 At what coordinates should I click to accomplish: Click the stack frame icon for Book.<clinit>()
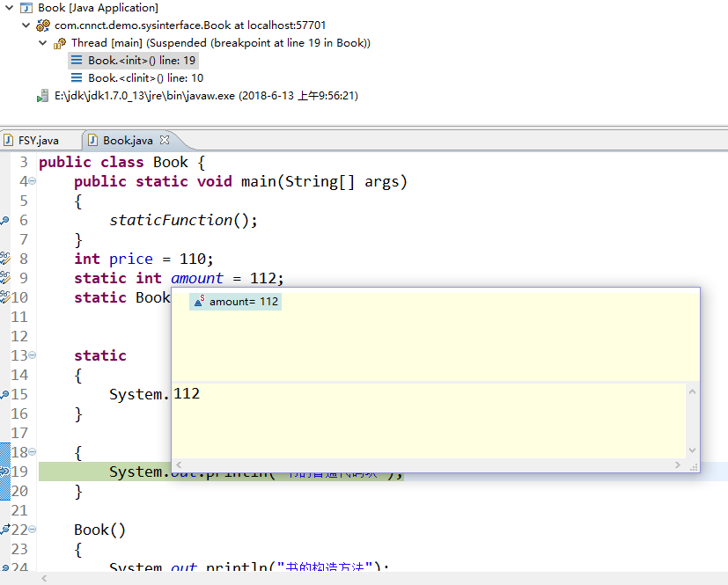tap(77, 77)
